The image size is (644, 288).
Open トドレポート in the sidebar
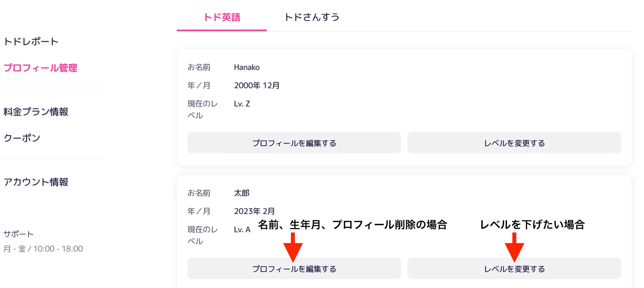coord(31,41)
